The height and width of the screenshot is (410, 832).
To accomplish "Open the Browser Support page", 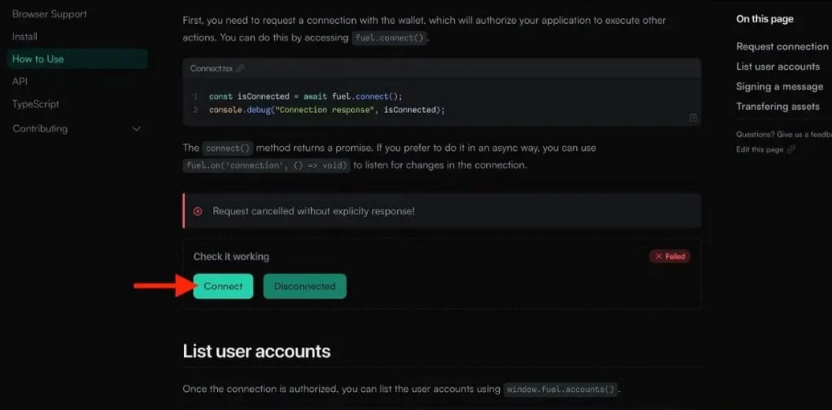I will coord(49,14).
